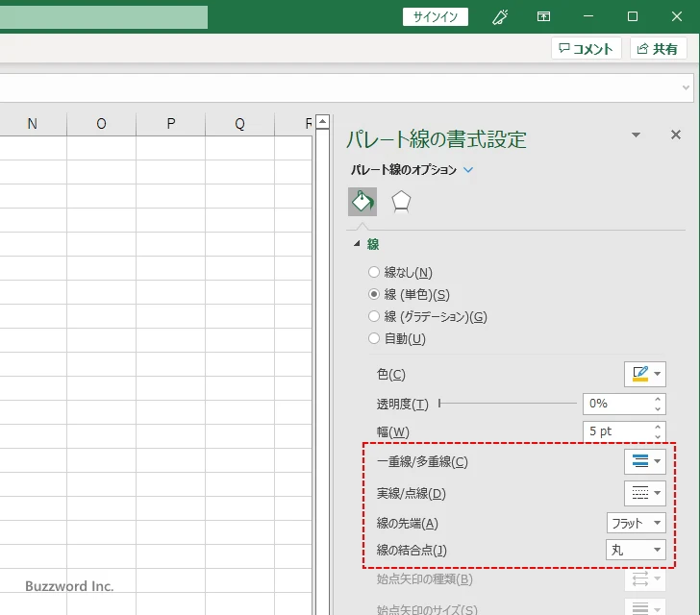This screenshot has width=700, height=615.
Task: Select 線なし(N) radio button
Action: point(374,272)
